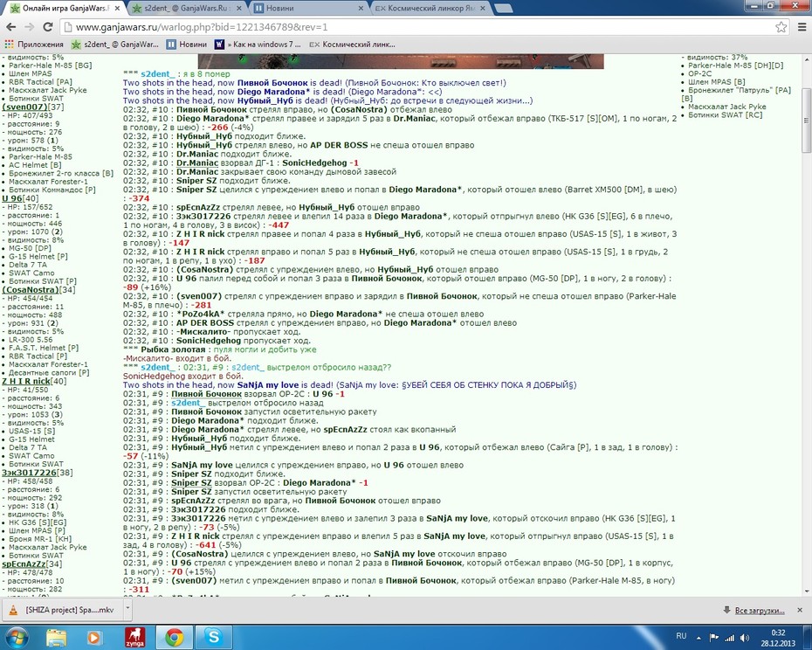Close the downloads bar
The image size is (812, 650).
click(x=800, y=610)
